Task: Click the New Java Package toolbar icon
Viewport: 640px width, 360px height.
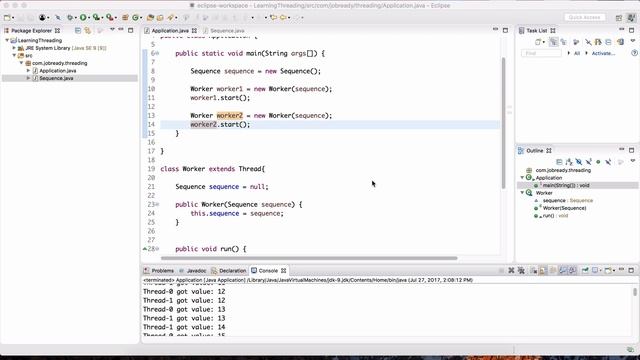Action: tap(125, 18)
